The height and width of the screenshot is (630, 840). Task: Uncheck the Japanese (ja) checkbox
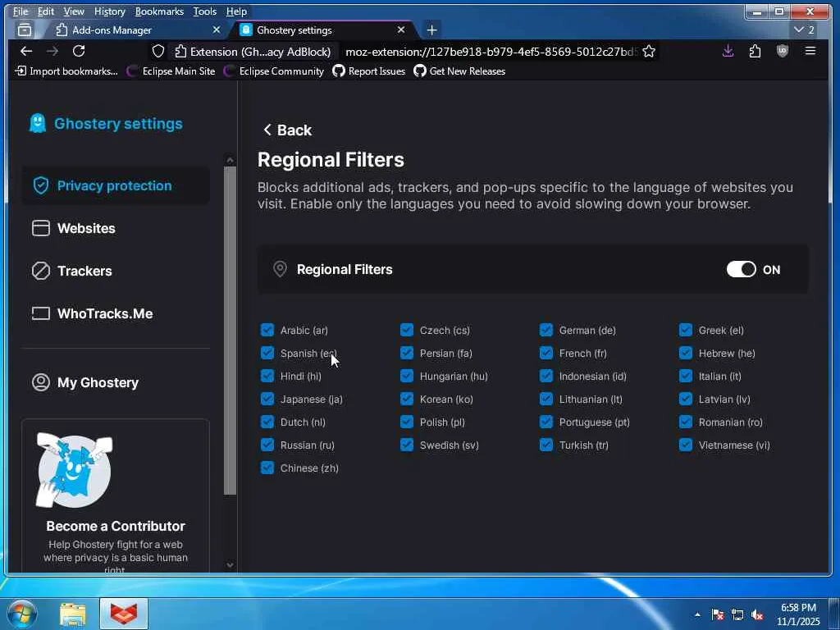(x=267, y=399)
